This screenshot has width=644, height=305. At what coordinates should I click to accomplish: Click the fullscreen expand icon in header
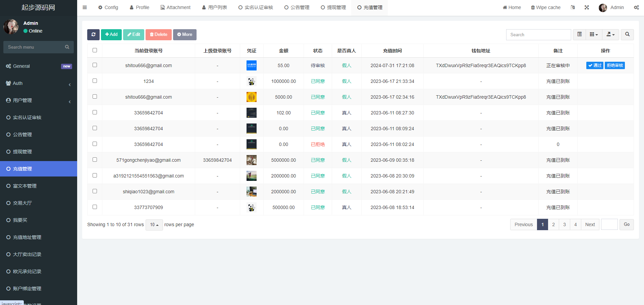click(x=587, y=7)
